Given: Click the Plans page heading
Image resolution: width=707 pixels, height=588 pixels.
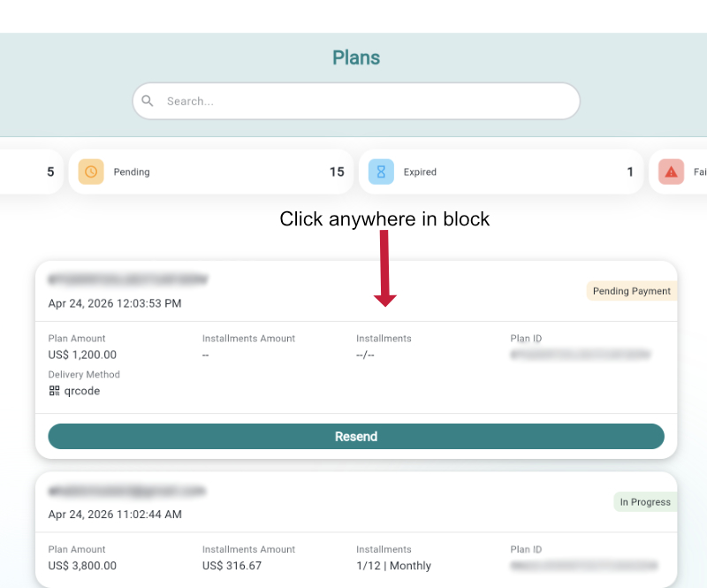Looking at the screenshot, I should coord(356,58).
